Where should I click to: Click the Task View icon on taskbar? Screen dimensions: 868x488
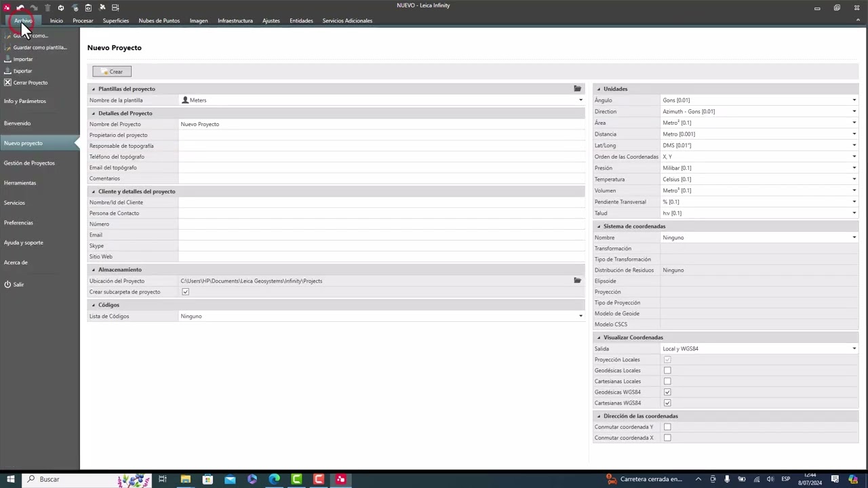coord(163,479)
